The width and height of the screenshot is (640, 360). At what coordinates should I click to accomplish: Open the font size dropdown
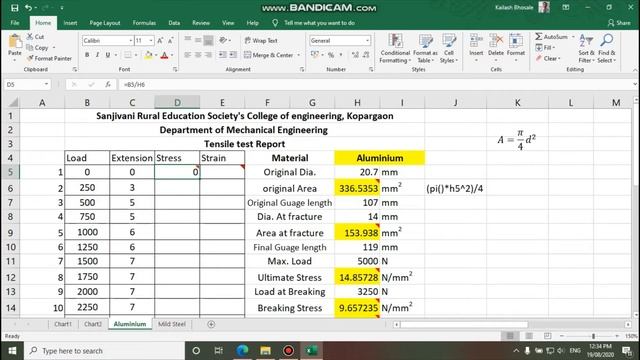click(151, 40)
